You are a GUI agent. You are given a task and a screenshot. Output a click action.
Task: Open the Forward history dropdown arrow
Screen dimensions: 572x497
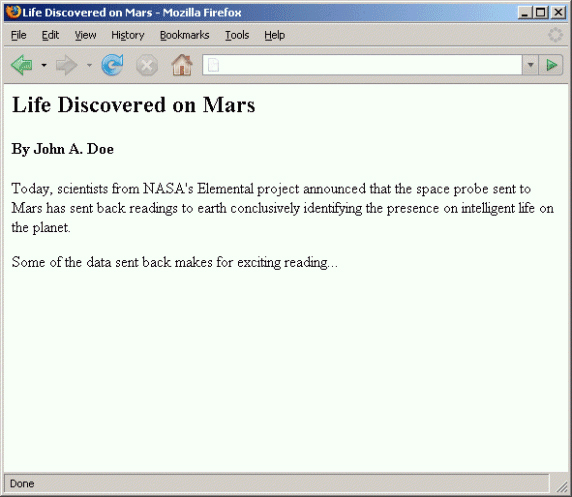[x=89, y=65]
